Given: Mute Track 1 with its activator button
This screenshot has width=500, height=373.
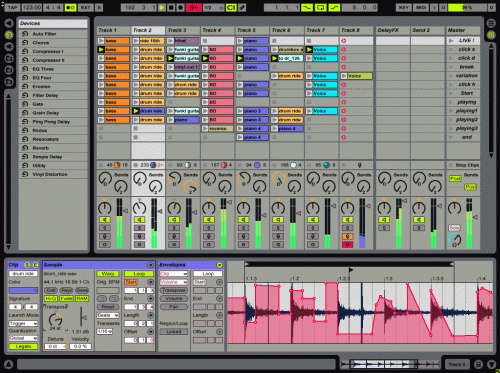Looking at the screenshot, I should coord(105,220).
